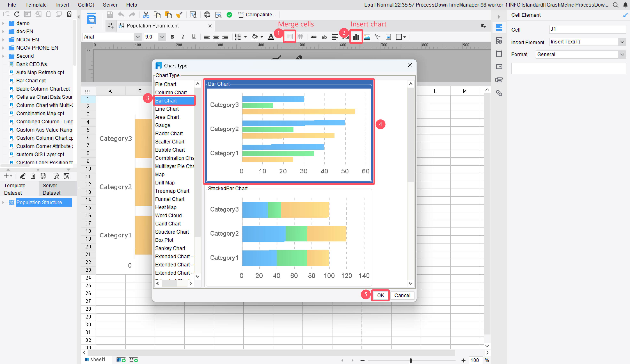This screenshot has width=630, height=364.
Task: Open the Cell(C) menu
Action: (86, 5)
